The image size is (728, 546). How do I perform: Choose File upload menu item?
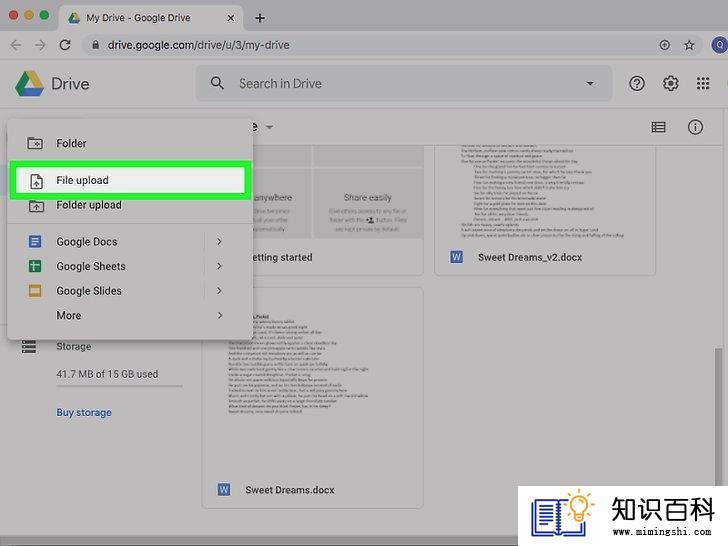pos(130,180)
